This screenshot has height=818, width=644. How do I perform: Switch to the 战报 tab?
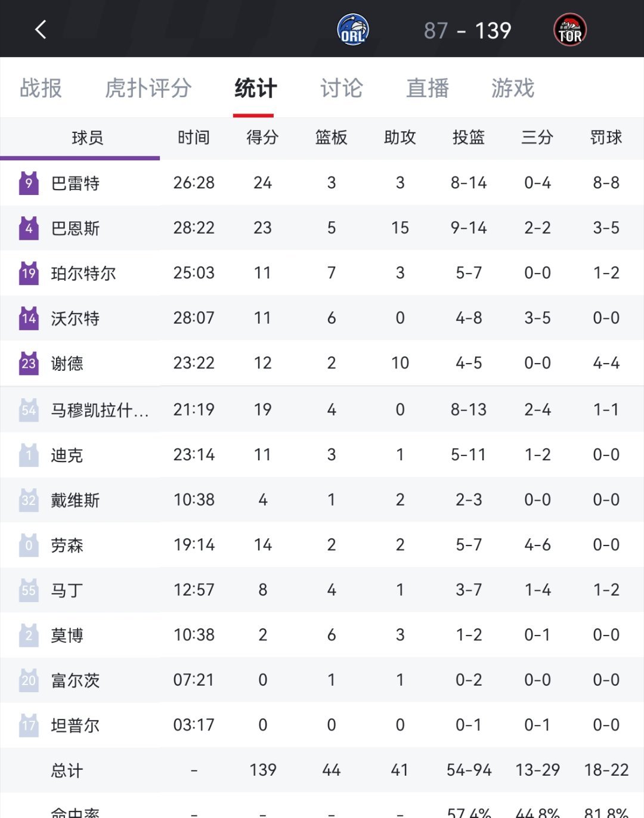41,88
